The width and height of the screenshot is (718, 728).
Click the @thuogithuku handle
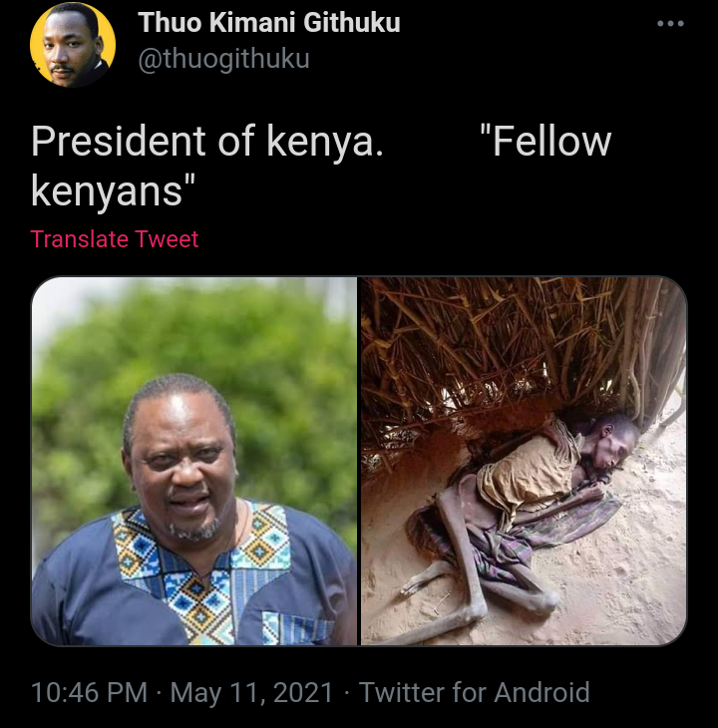[x=223, y=59]
